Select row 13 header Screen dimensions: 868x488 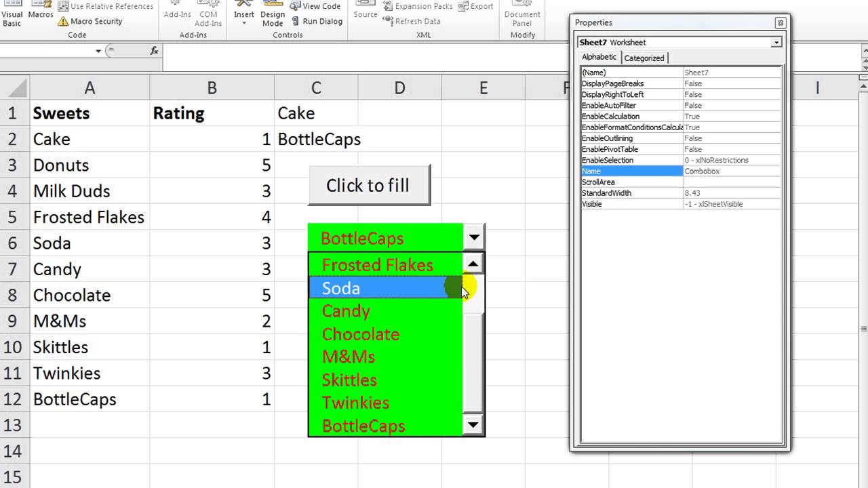[x=14, y=425]
